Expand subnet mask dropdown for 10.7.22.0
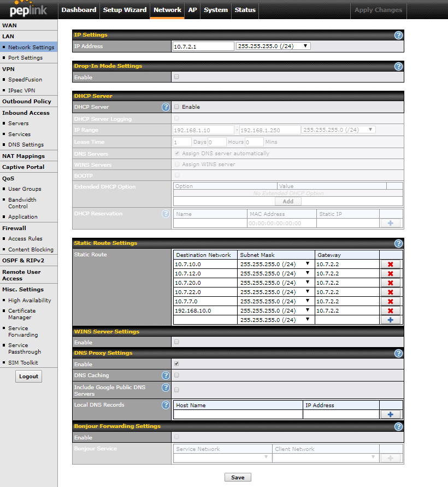Viewport: 448px width, 487px height. (x=276, y=292)
